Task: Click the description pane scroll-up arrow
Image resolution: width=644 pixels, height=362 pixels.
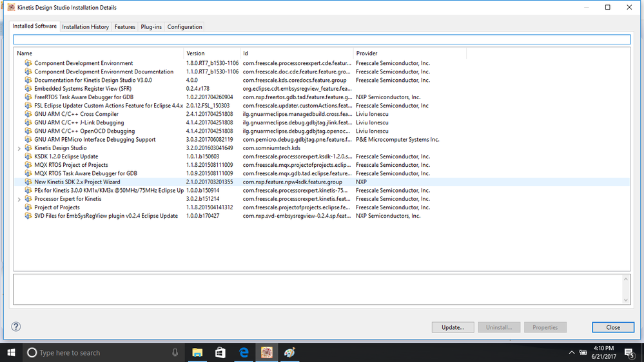Action: [x=625, y=279]
